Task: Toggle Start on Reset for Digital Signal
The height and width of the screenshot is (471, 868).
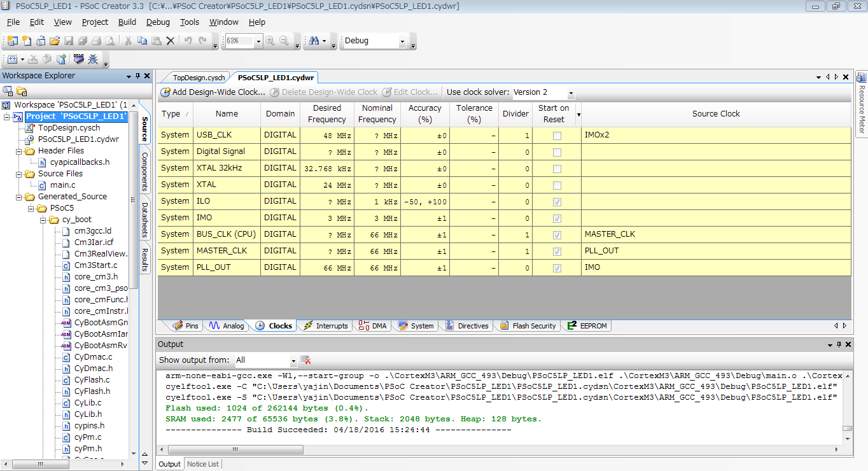Action: [557, 152]
